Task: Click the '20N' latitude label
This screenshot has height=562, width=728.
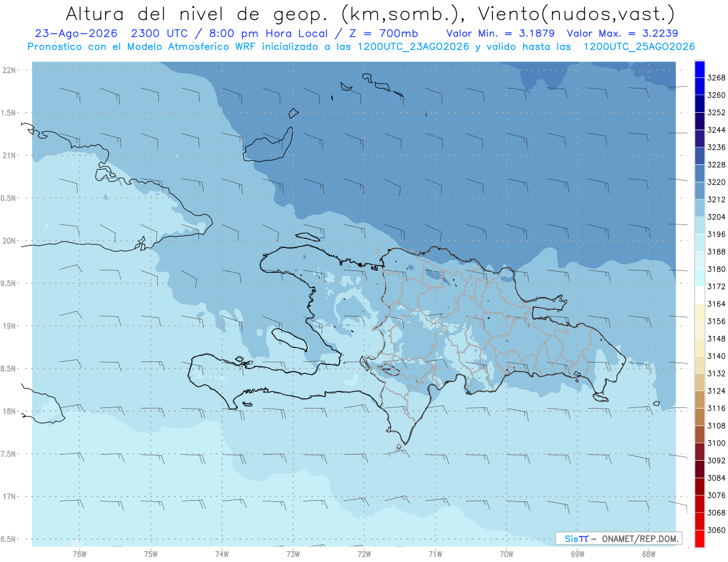Action: (10, 241)
